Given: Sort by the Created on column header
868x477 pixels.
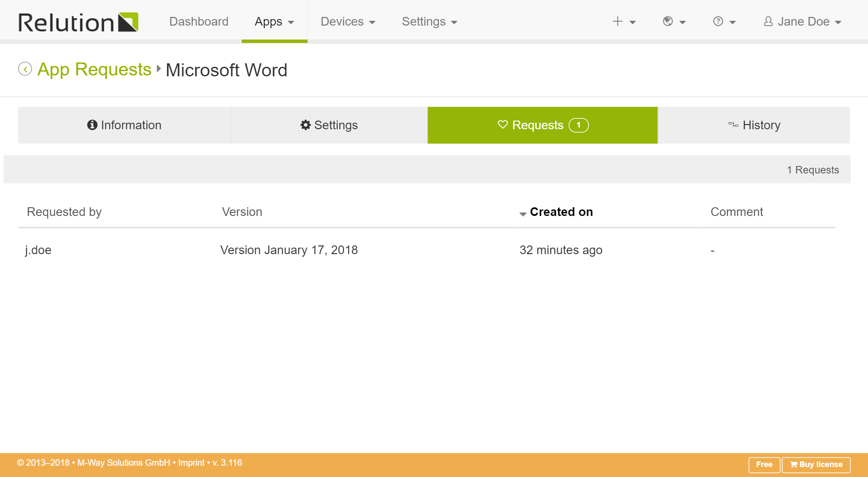Looking at the screenshot, I should pos(561,212).
